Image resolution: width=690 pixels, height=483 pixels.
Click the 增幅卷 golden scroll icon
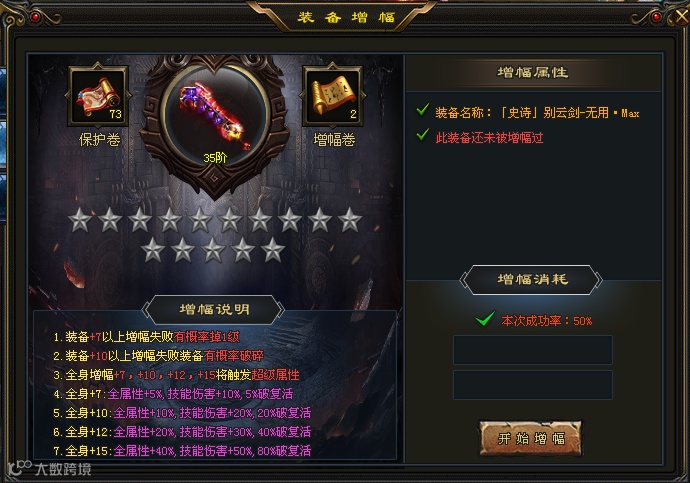point(333,96)
